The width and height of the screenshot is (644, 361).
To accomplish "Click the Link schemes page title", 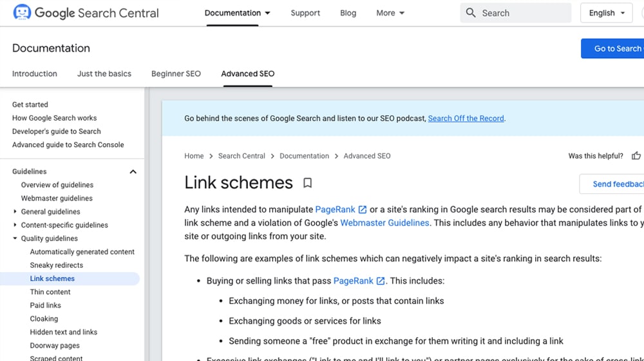I will [238, 182].
